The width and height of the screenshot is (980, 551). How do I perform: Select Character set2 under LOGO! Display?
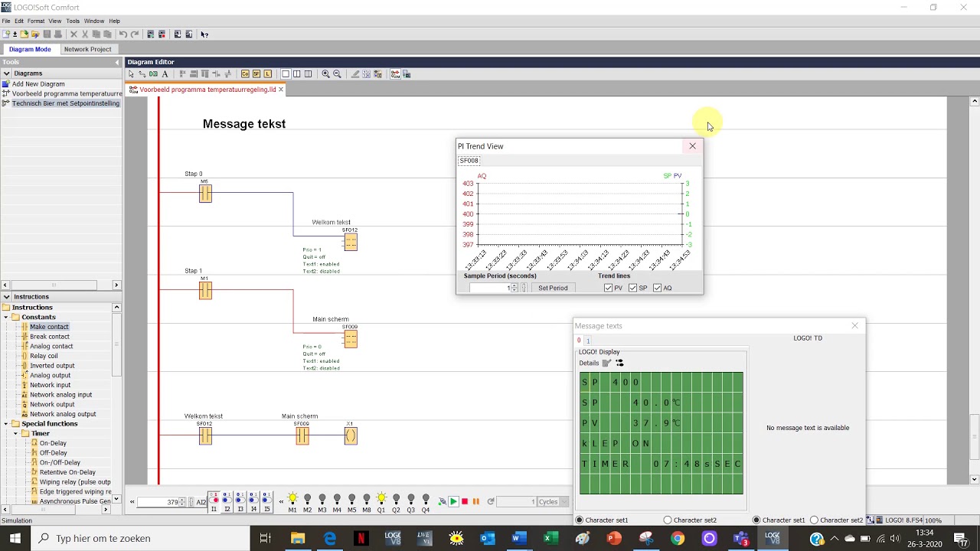[668, 520]
